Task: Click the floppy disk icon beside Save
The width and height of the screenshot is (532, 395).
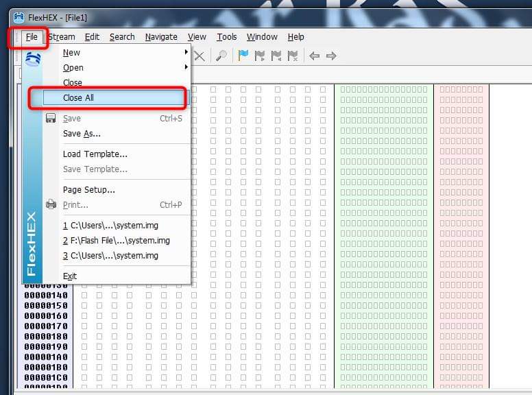Action: pyautogui.click(x=51, y=118)
